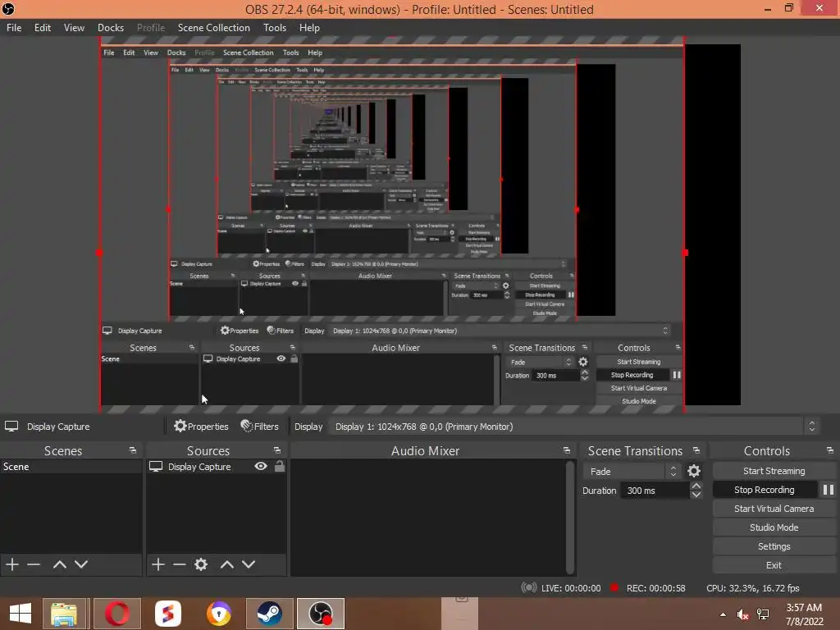The width and height of the screenshot is (840, 630).
Task: Open the View menu
Action: pyautogui.click(x=74, y=27)
